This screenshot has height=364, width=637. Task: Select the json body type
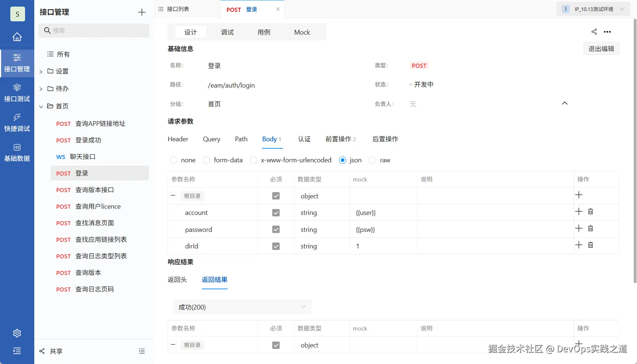point(343,160)
